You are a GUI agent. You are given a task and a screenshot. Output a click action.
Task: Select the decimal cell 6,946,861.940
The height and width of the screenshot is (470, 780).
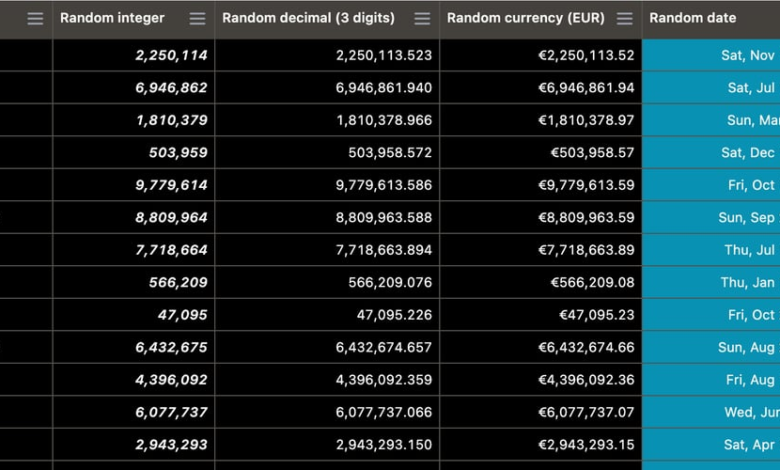tap(327, 88)
